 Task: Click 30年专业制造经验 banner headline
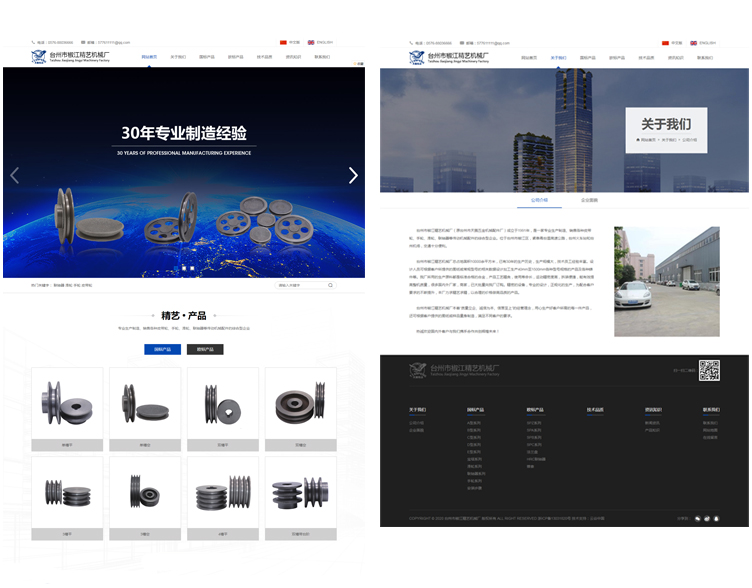coord(184,133)
